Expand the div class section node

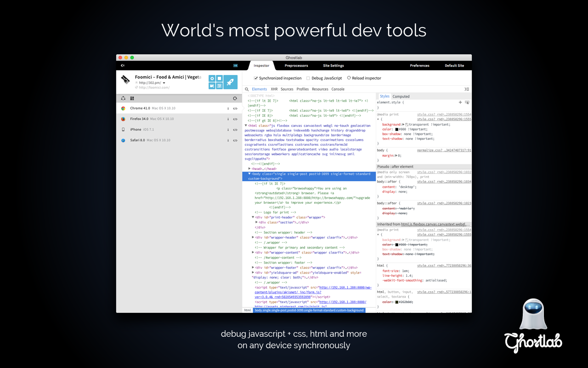coord(257,222)
